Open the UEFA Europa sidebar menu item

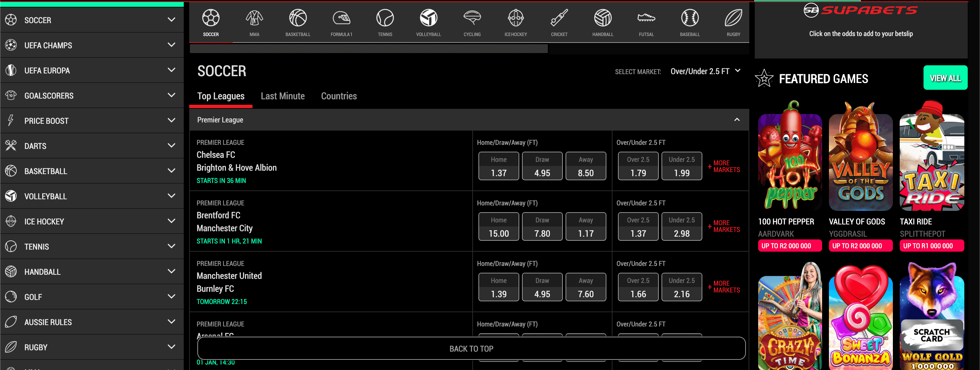pyautogui.click(x=92, y=70)
